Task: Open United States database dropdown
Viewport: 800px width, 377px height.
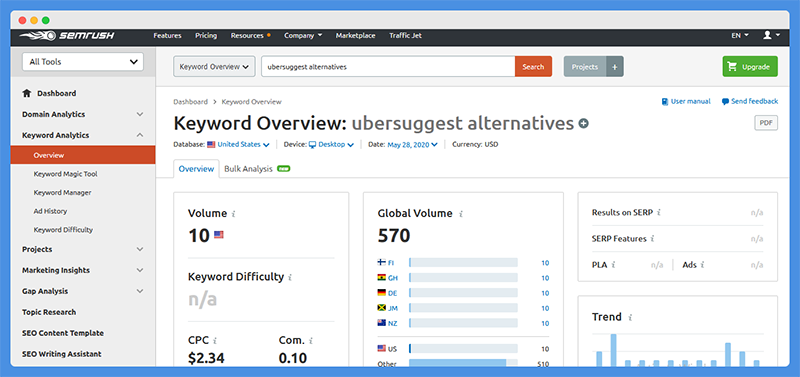Action: [x=238, y=144]
